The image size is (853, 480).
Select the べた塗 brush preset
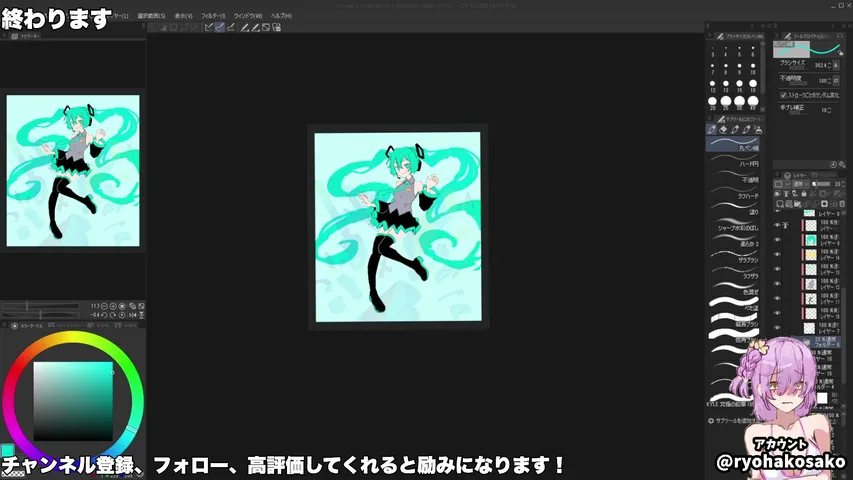(x=734, y=304)
